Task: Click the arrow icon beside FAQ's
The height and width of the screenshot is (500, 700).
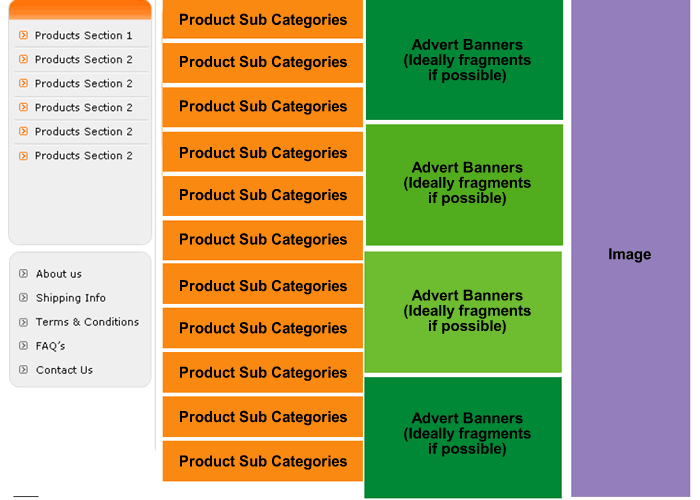Action: click(x=24, y=346)
